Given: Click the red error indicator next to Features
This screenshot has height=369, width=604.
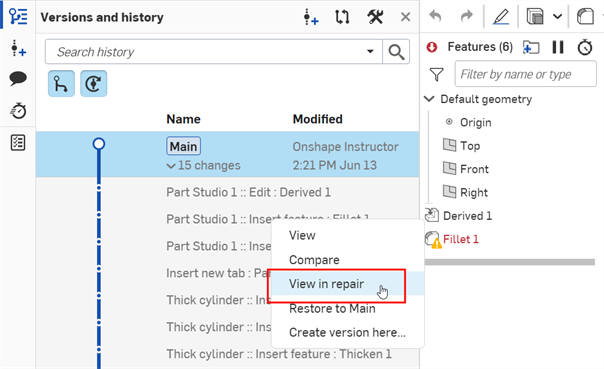Looking at the screenshot, I should (432, 47).
